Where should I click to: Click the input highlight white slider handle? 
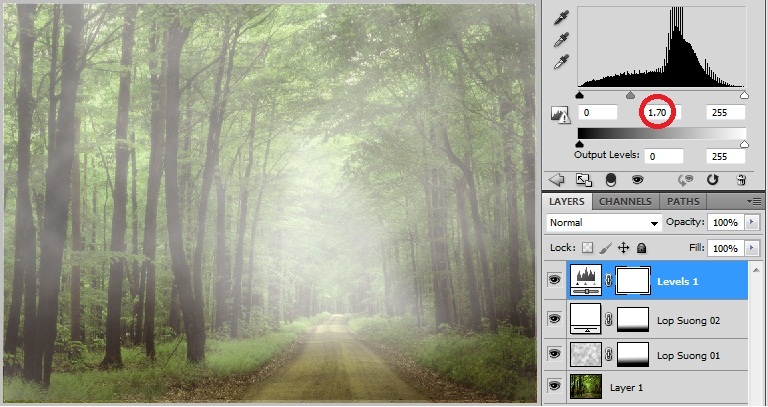pos(744,95)
